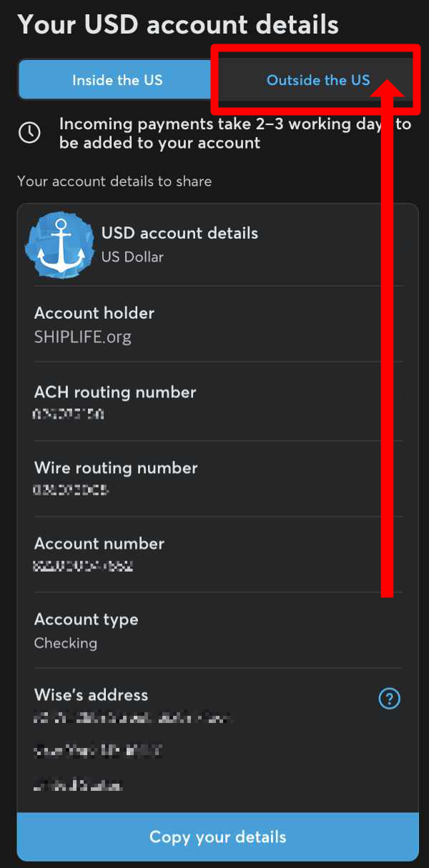Click the Wire routing number label
Screen dimensions: 429x868
(x=116, y=468)
